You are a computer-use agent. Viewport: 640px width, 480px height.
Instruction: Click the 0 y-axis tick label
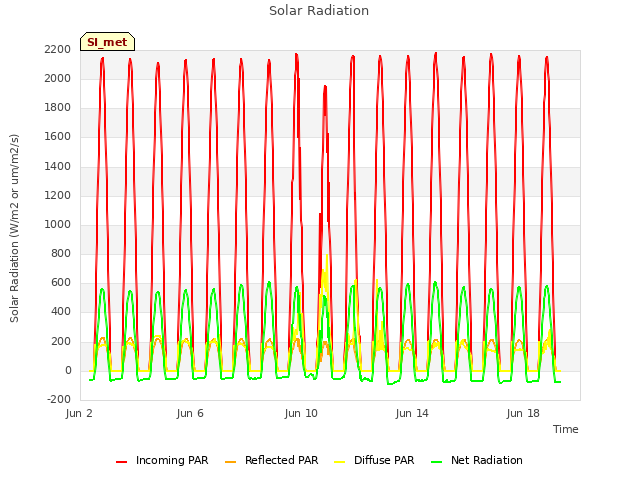[68, 371]
